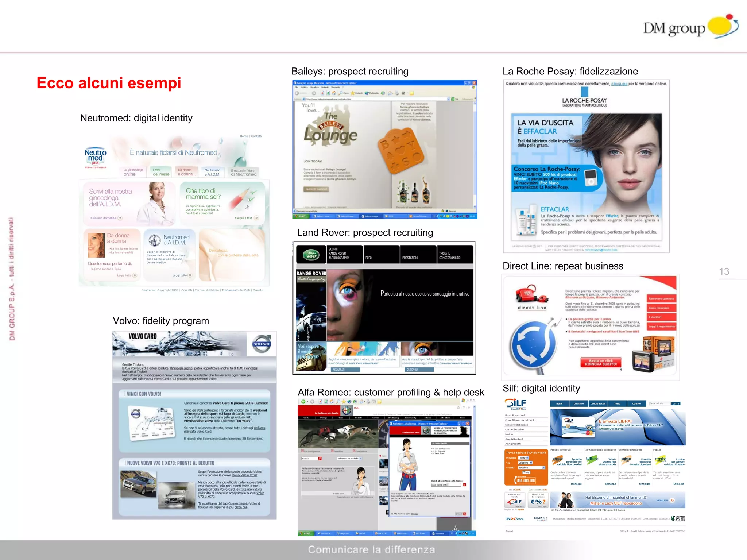Click the 'clicca qui' link in La Roche-Posay email
The width and height of the screenshot is (747, 560).
pos(619,84)
